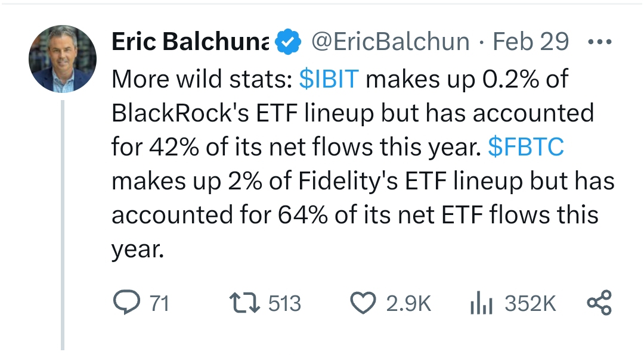644x355 pixels.
Task: Click the tweet text mentioning BlackRock's ETF lineup
Action: point(352,113)
